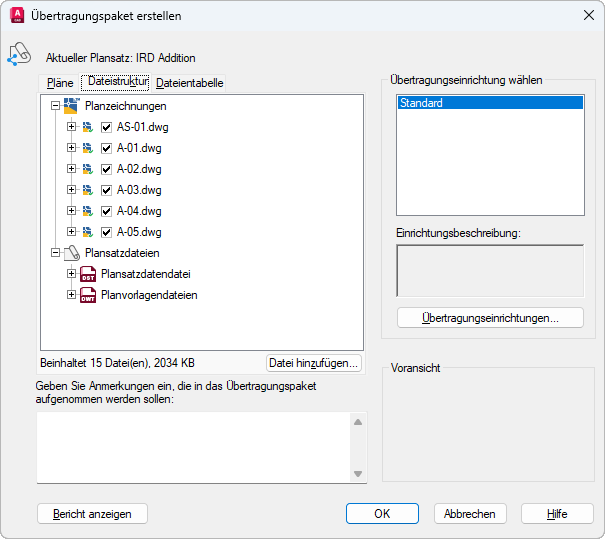Uncheck the A-04.dwg checkbox

[106, 211]
